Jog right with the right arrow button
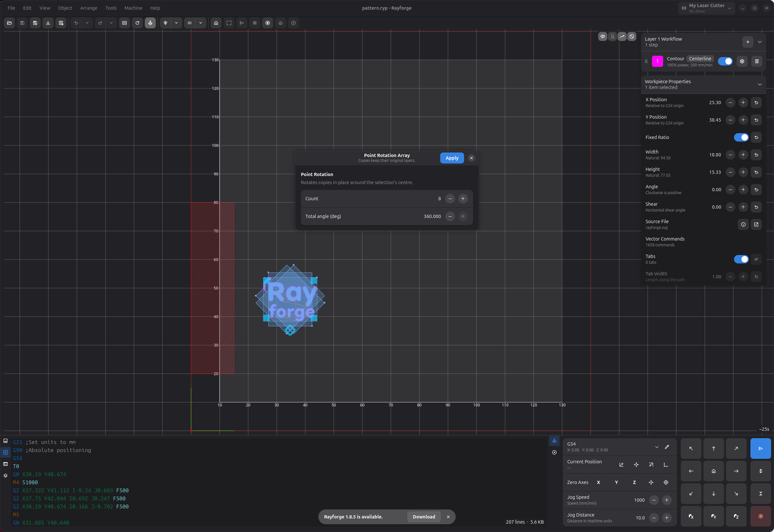 pyautogui.click(x=736, y=471)
